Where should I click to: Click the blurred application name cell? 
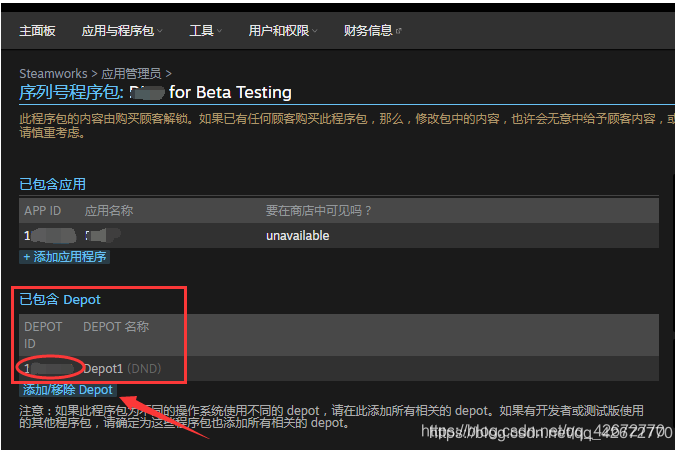tap(103, 236)
